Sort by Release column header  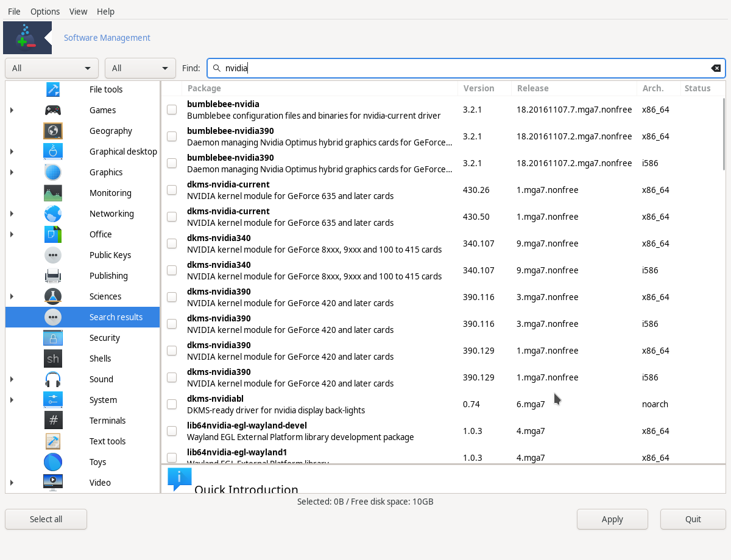coord(574,88)
